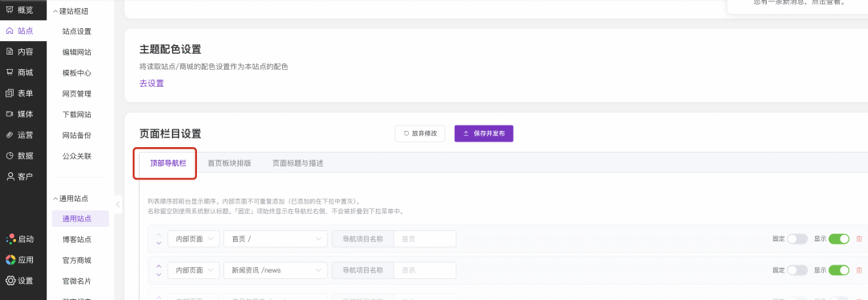Open 官方商城 menu item

pos(77,260)
